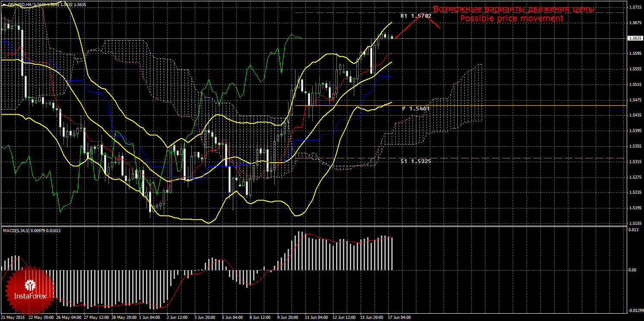Screen dimensions: 644x321
Task: Click the 21 May 2015 date label
Action: (12, 318)
